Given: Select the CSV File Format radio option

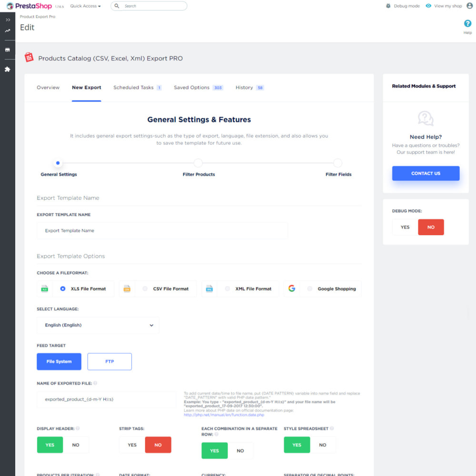Looking at the screenshot, I should (x=145, y=288).
